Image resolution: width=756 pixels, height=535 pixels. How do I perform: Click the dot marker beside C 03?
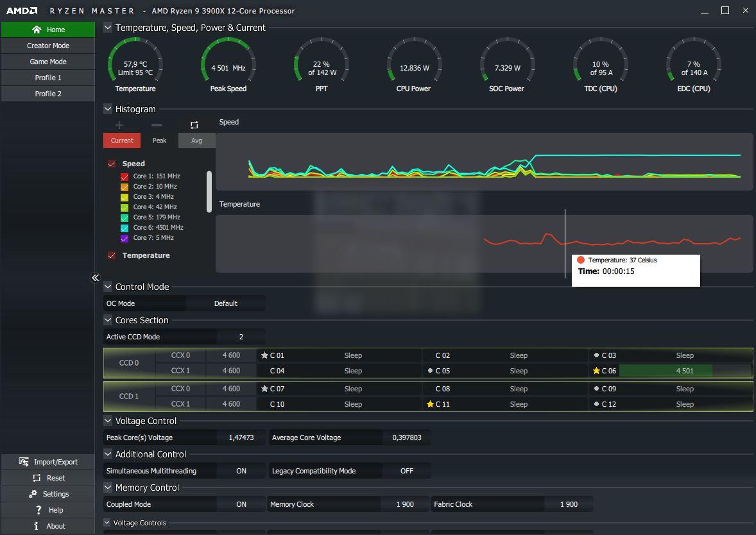click(596, 355)
